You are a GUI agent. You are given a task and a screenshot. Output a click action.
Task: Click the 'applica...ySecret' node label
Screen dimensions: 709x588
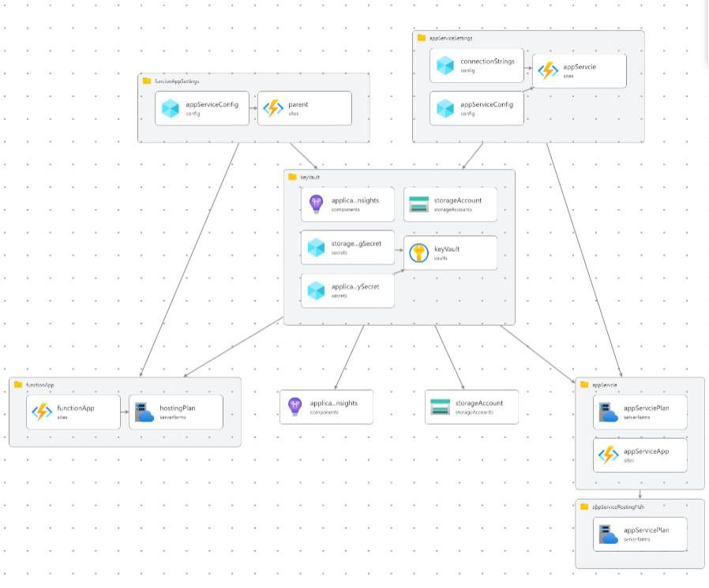pyautogui.click(x=355, y=287)
